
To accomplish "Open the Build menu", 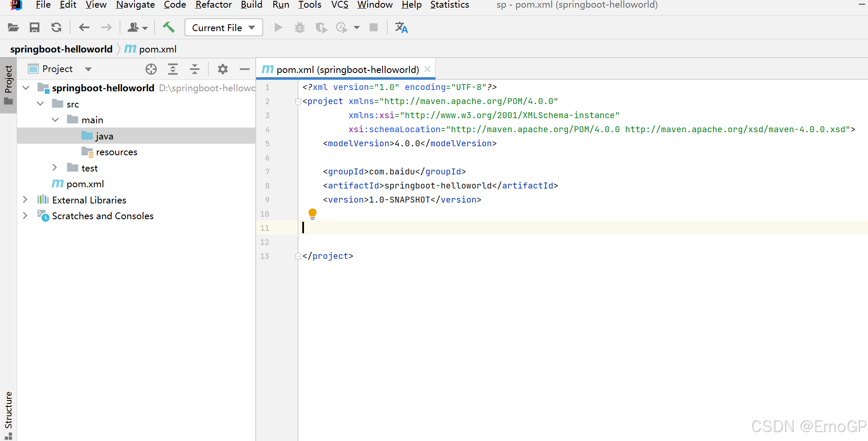I will [x=251, y=5].
